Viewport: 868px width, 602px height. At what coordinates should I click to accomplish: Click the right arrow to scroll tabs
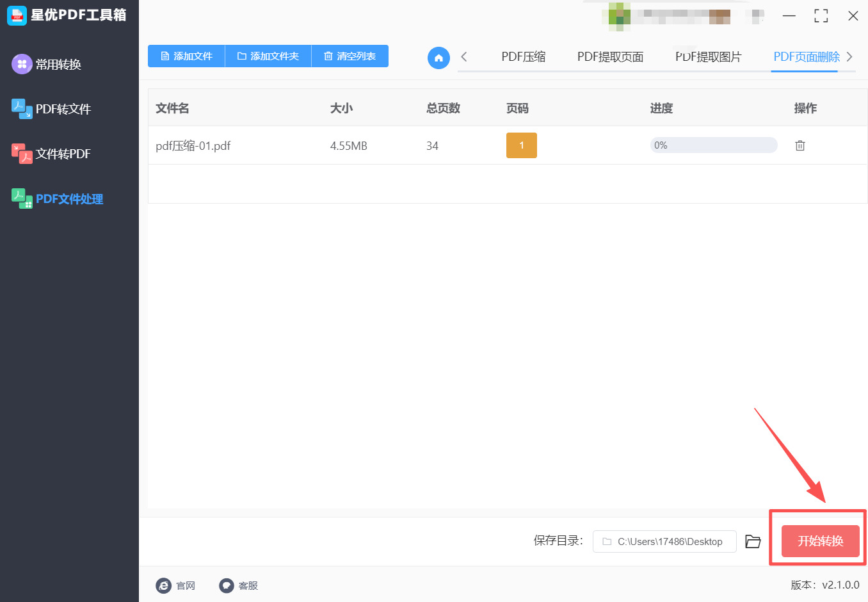pyautogui.click(x=851, y=57)
